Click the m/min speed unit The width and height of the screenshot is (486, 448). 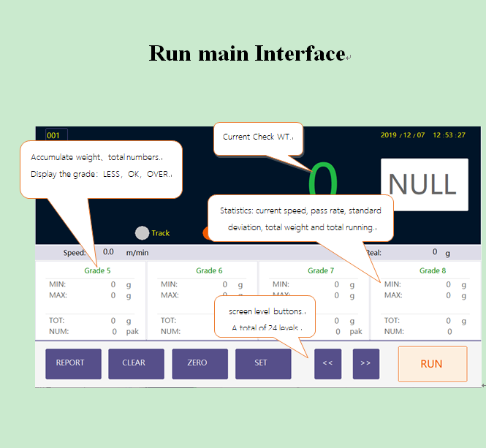(137, 253)
